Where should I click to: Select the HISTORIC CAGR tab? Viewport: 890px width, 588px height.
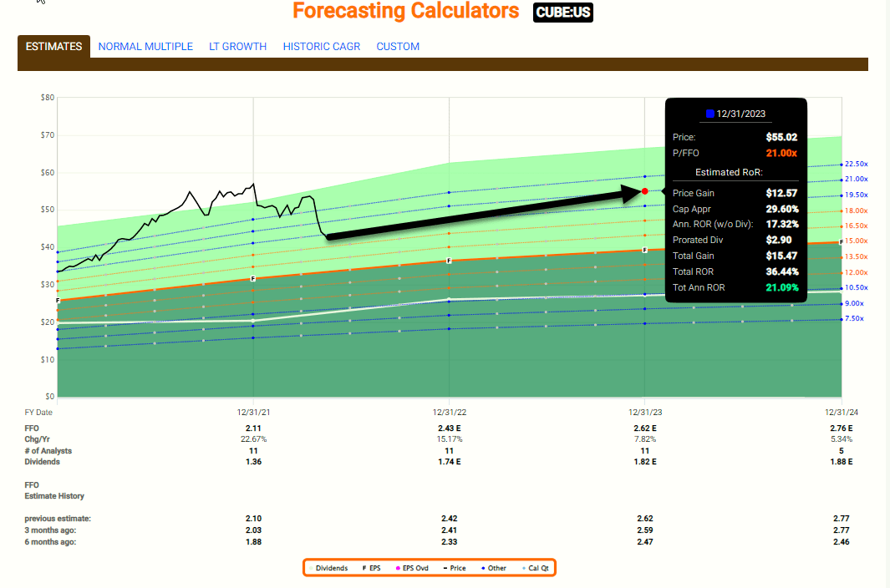[x=322, y=47]
